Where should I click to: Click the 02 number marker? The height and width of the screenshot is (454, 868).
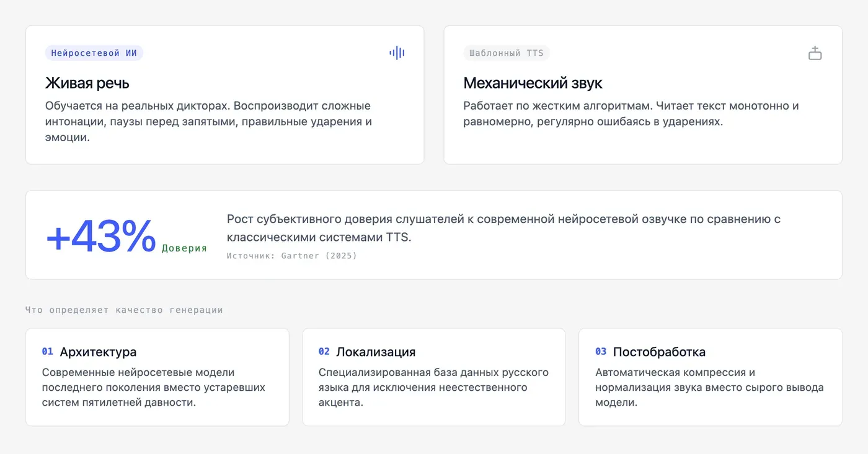click(324, 352)
